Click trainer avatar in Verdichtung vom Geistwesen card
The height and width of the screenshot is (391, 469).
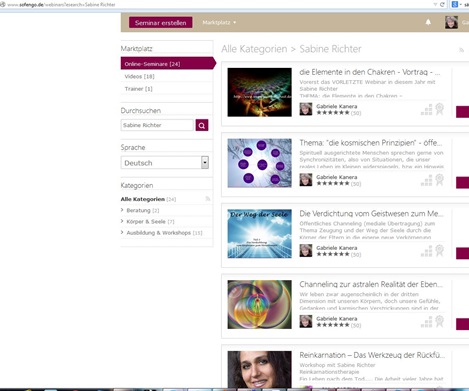pyautogui.click(x=306, y=250)
